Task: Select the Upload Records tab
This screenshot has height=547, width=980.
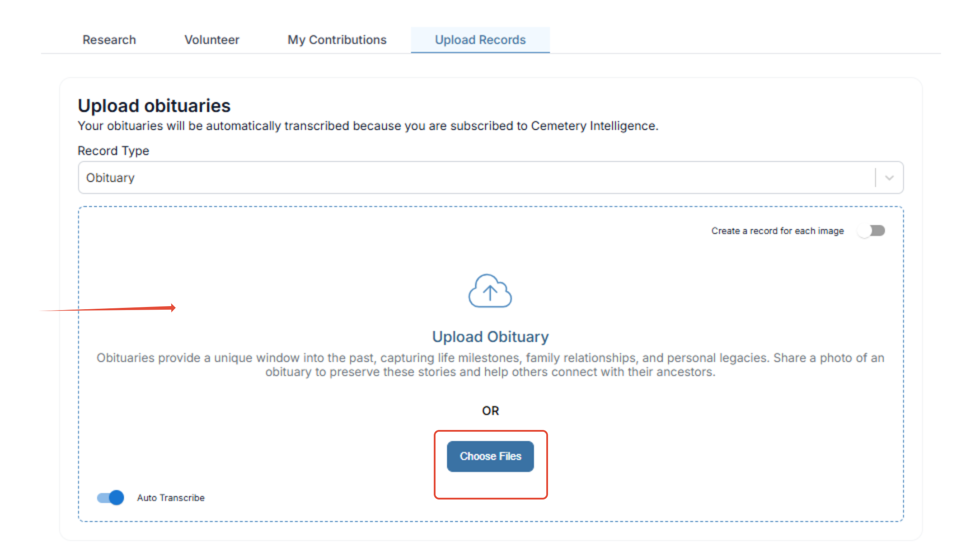Action: tap(480, 40)
